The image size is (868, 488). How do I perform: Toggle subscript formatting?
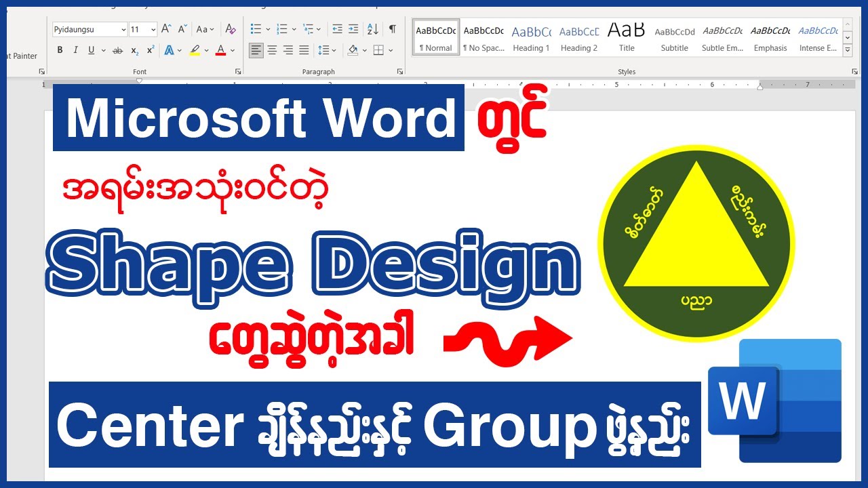pos(135,50)
